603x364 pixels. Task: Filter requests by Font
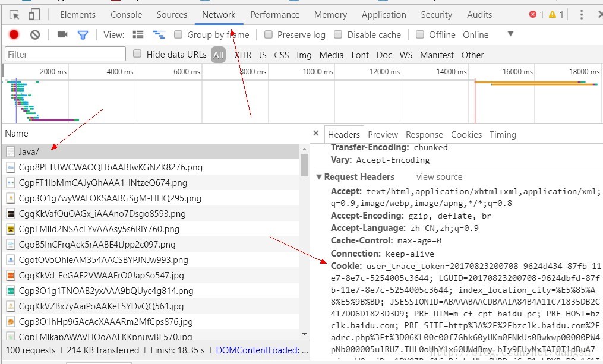pyautogui.click(x=360, y=55)
